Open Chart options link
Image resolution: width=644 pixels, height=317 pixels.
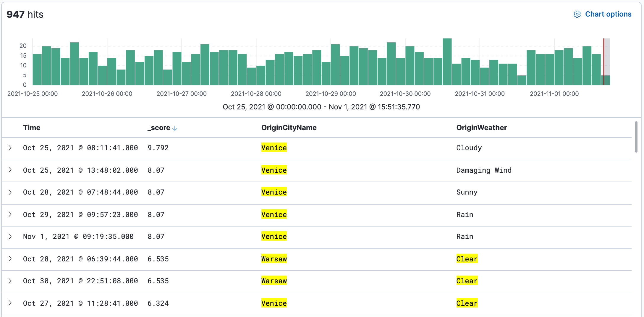(608, 14)
